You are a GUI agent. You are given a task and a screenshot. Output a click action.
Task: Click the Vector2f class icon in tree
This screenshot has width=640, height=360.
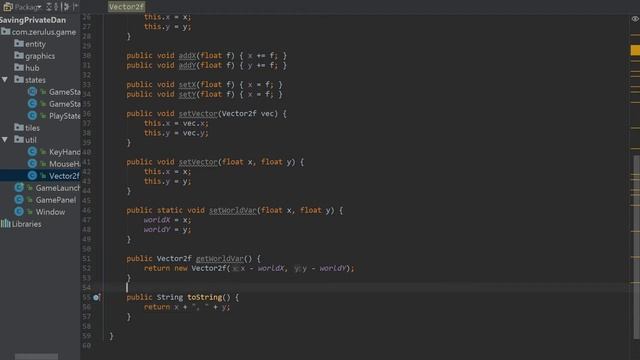click(x=32, y=176)
